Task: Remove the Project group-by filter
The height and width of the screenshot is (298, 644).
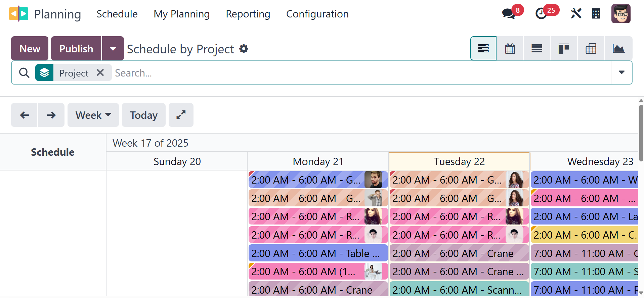Action: point(100,72)
